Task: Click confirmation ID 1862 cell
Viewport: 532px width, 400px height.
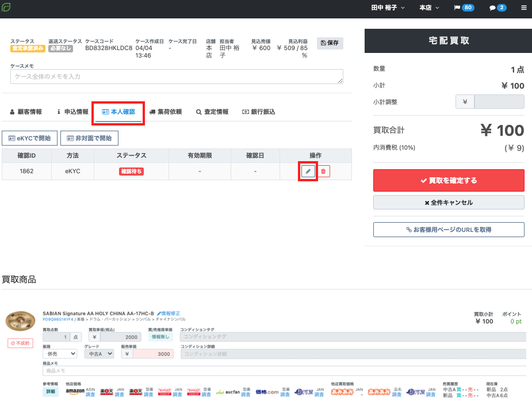Action: (26, 171)
